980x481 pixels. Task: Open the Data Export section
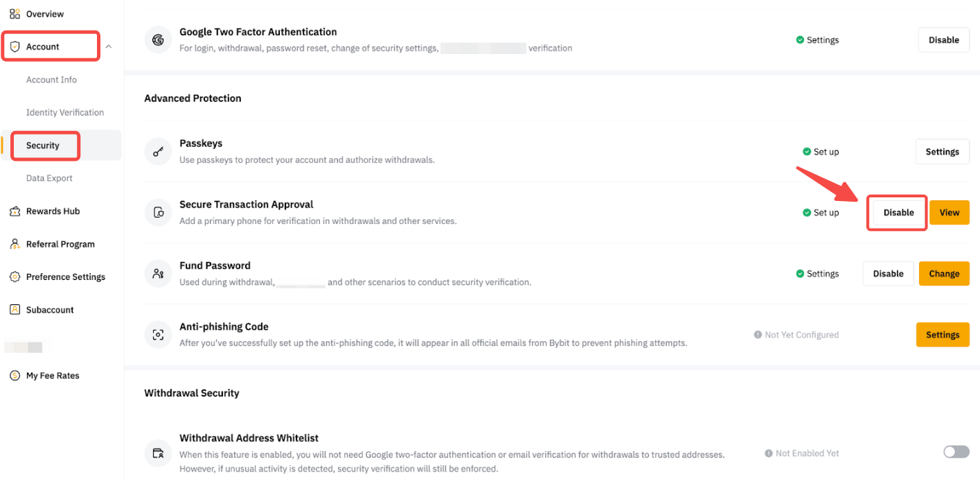coord(49,178)
